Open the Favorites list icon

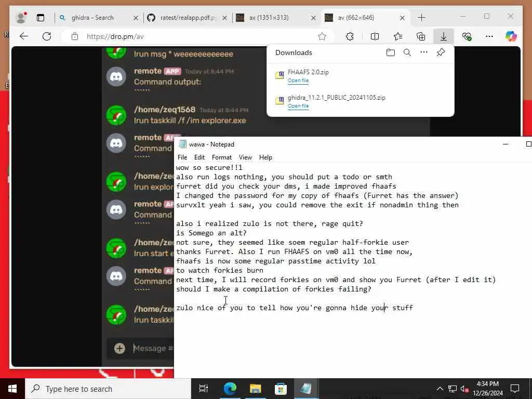[397, 36]
